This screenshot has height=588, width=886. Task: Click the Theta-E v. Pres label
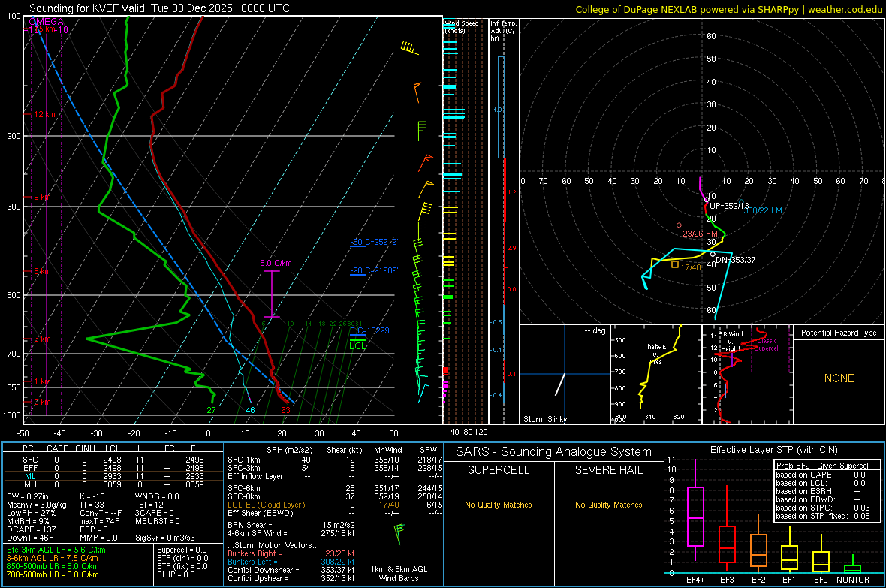click(655, 354)
